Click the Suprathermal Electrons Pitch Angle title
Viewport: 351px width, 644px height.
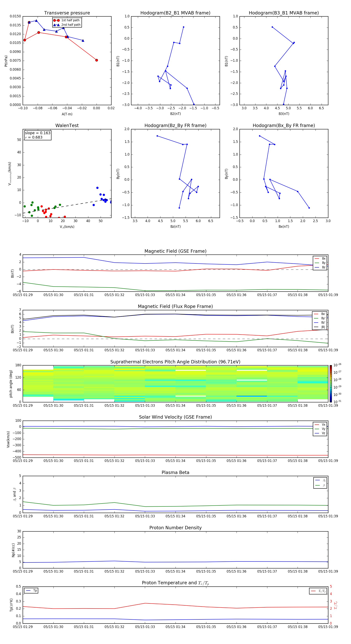pos(175,362)
